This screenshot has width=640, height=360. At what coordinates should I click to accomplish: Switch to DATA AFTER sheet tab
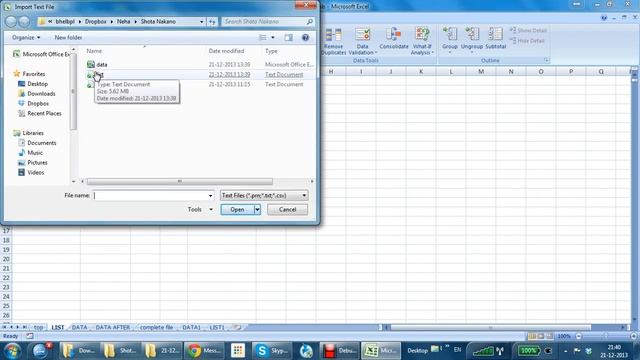113,327
